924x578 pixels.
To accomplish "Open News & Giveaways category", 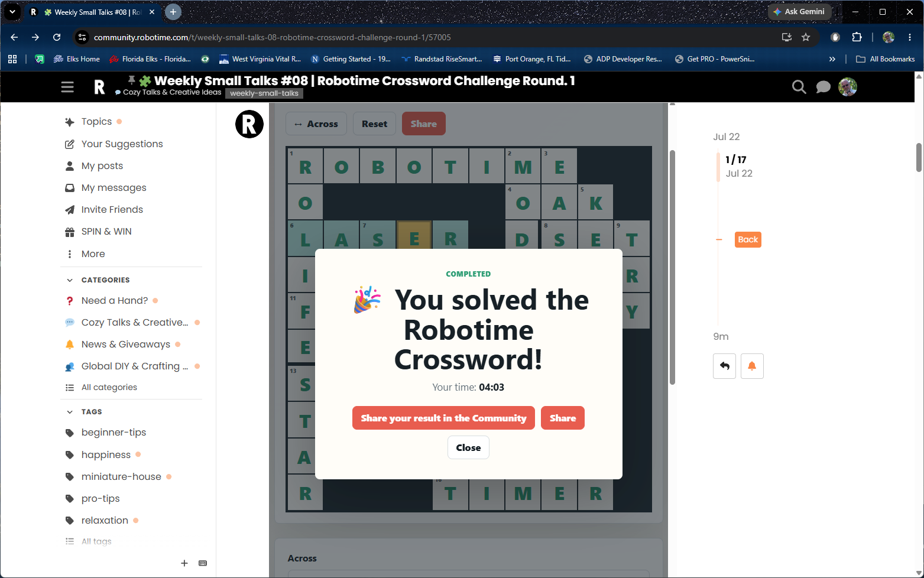I will coord(126,345).
